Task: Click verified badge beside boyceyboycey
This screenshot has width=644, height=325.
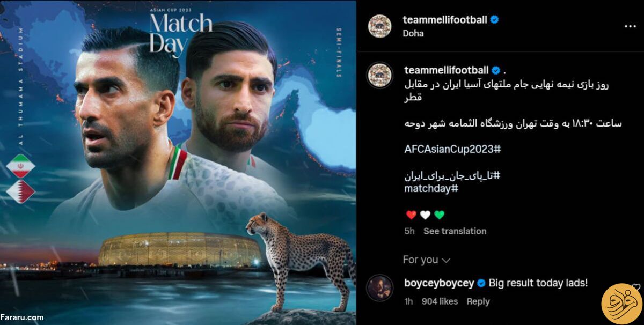Action: click(x=481, y=283)
